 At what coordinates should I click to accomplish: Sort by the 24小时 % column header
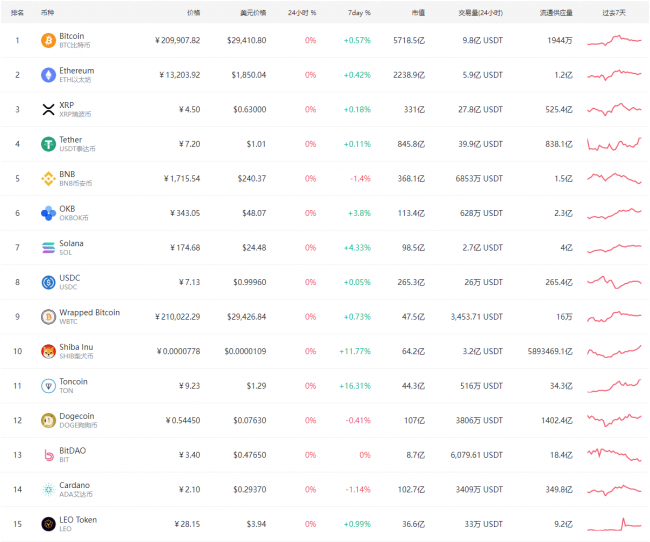point(302,13)
